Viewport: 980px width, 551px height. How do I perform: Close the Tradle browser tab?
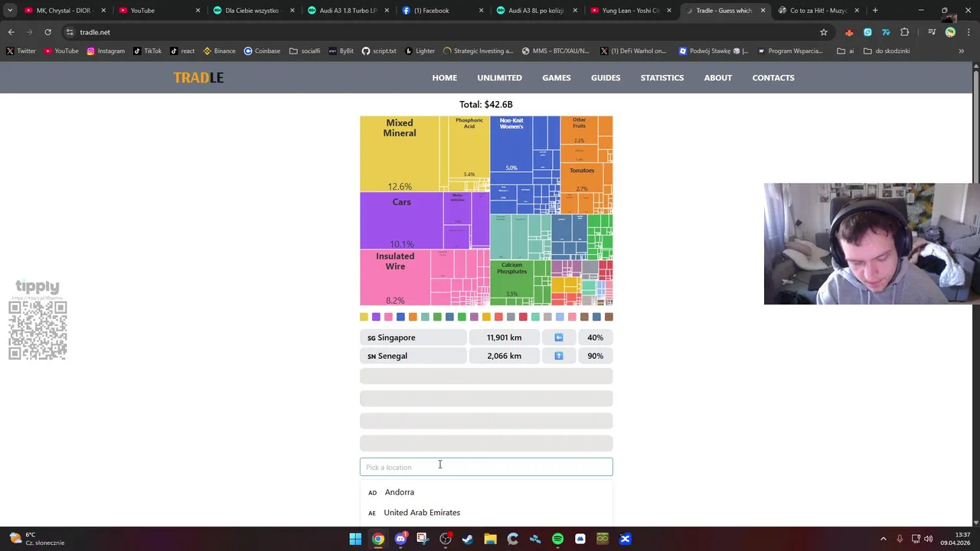[763, 11]
